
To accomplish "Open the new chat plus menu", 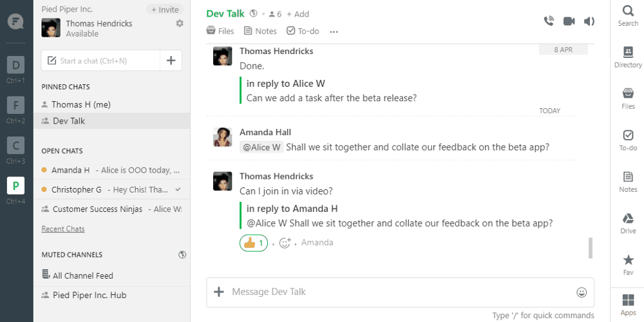I will [x=171, y=61].
